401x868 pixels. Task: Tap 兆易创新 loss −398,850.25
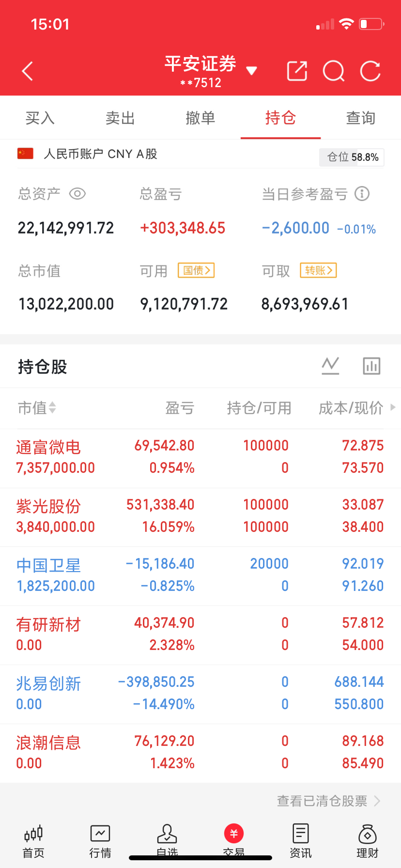156,682
